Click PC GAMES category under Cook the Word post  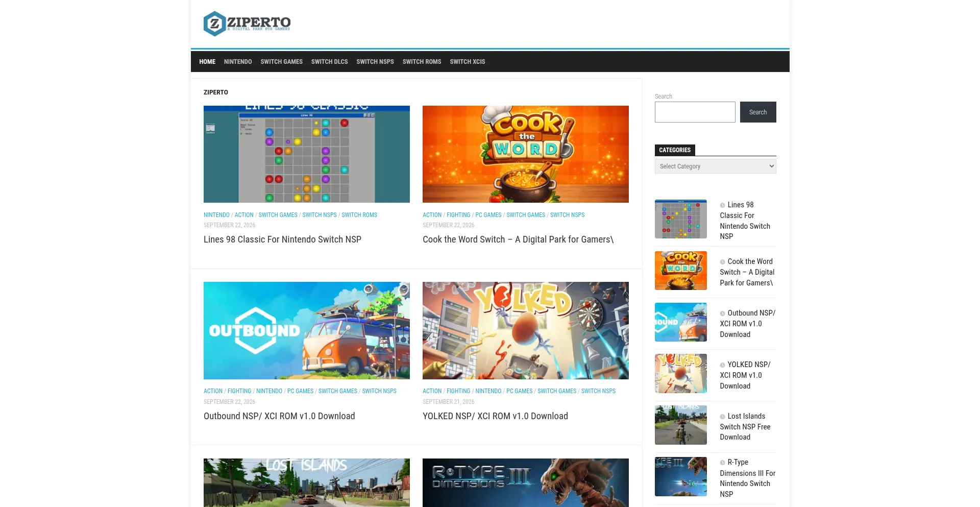[488, 215]
